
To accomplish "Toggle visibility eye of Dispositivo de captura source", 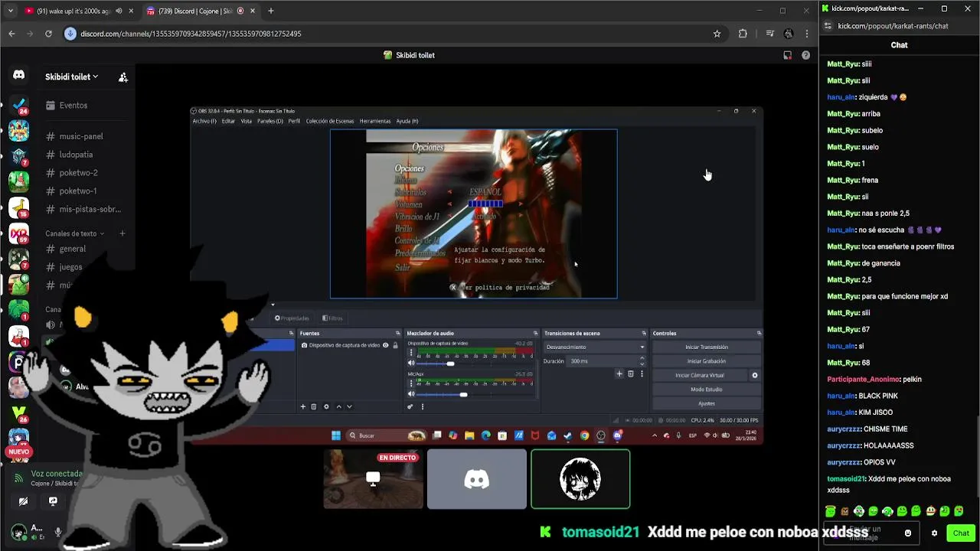I will coord(386,345).
